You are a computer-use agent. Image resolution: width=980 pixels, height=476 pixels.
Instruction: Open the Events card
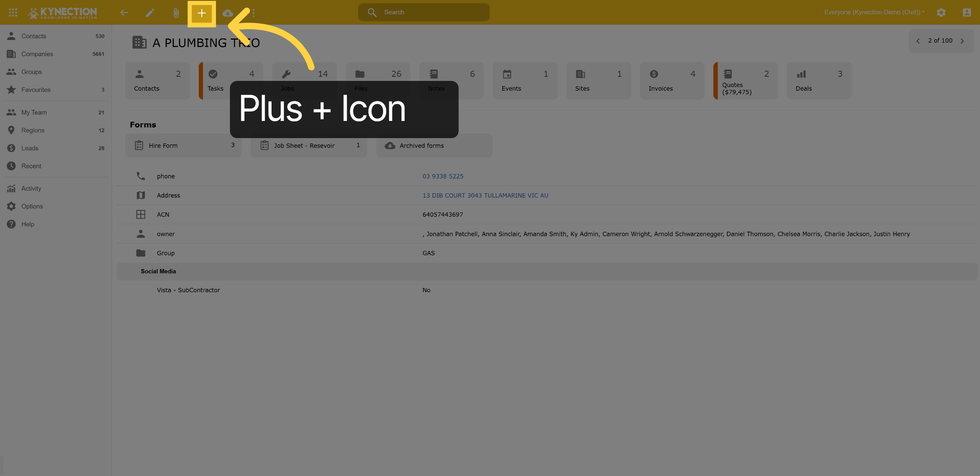[525, 80]
